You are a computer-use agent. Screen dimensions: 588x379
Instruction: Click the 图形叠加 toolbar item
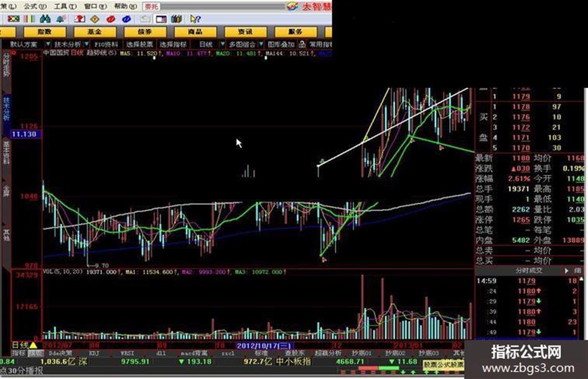[x=281, y=44]
